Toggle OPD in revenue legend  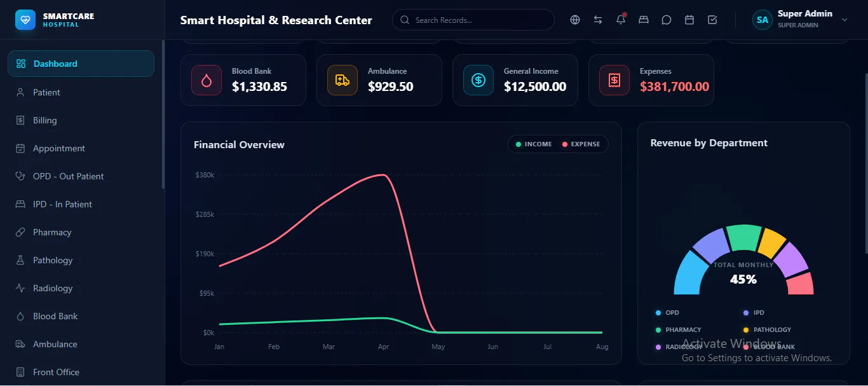[x=667, y=313]
